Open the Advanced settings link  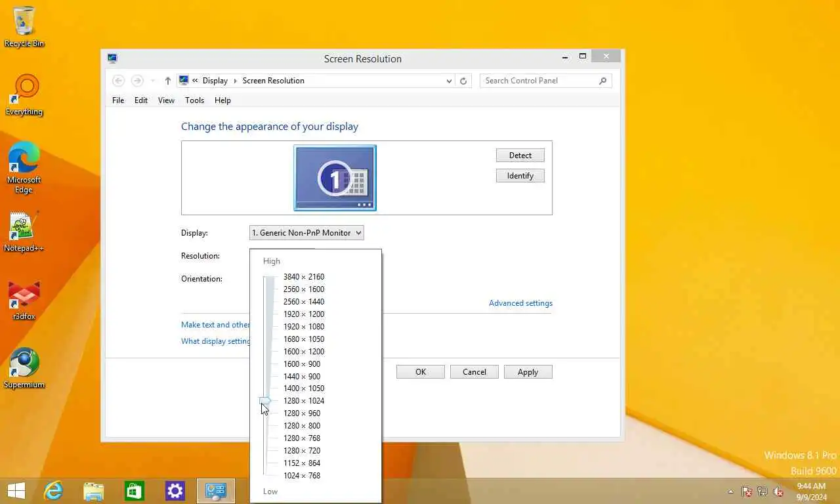(x=520, y=303)
